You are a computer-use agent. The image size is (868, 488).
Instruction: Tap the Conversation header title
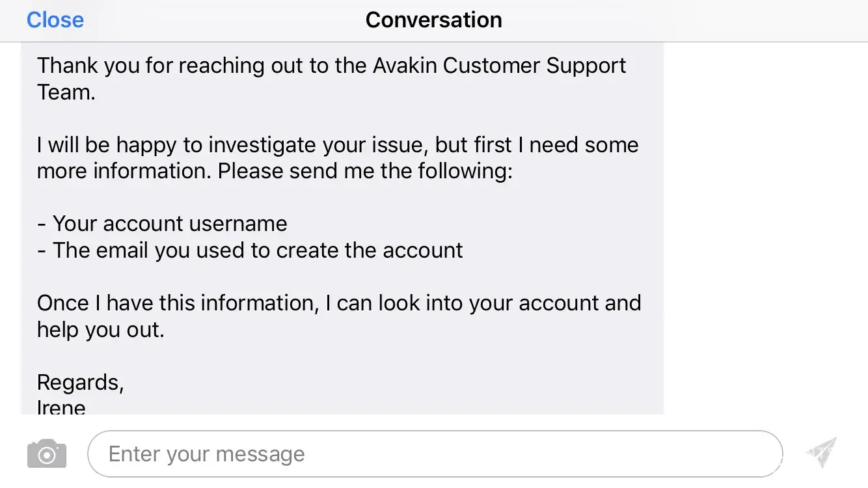coord(433,20)
